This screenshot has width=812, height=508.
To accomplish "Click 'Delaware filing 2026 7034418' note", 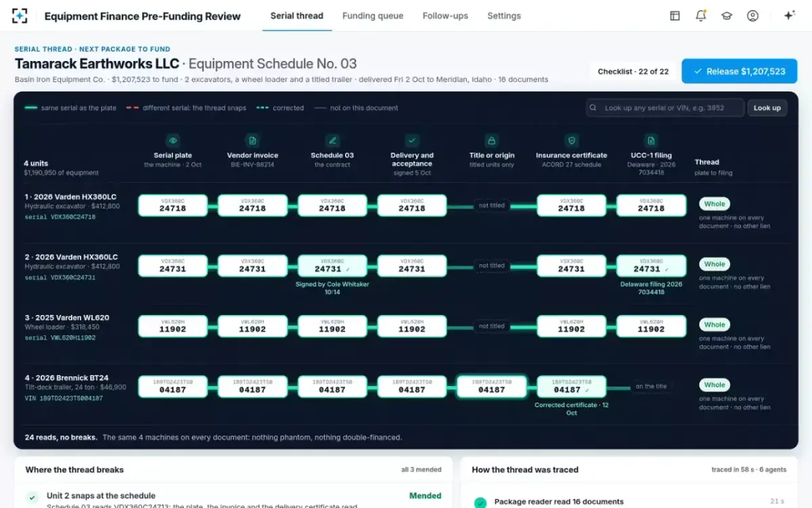I will coord(651,289).
